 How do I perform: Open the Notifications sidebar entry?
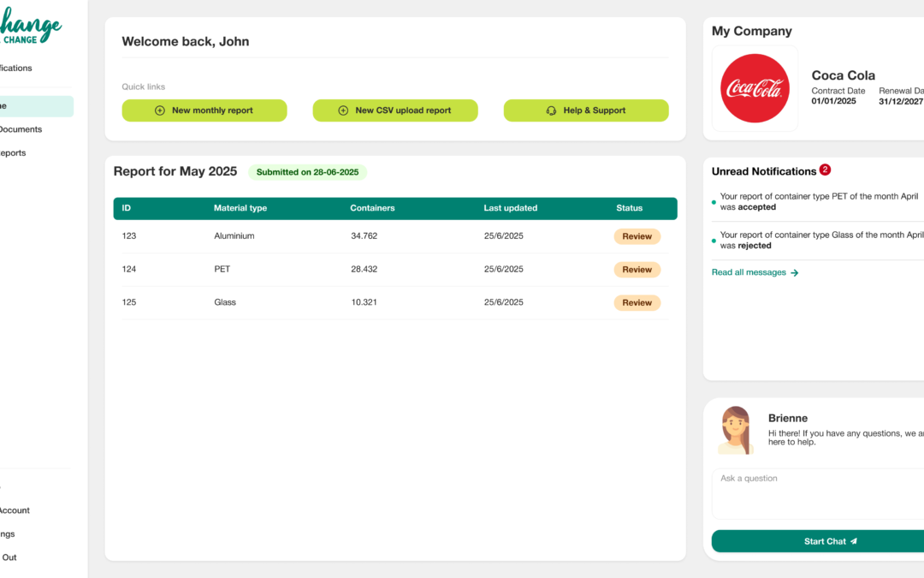click(x=16, y=68)
